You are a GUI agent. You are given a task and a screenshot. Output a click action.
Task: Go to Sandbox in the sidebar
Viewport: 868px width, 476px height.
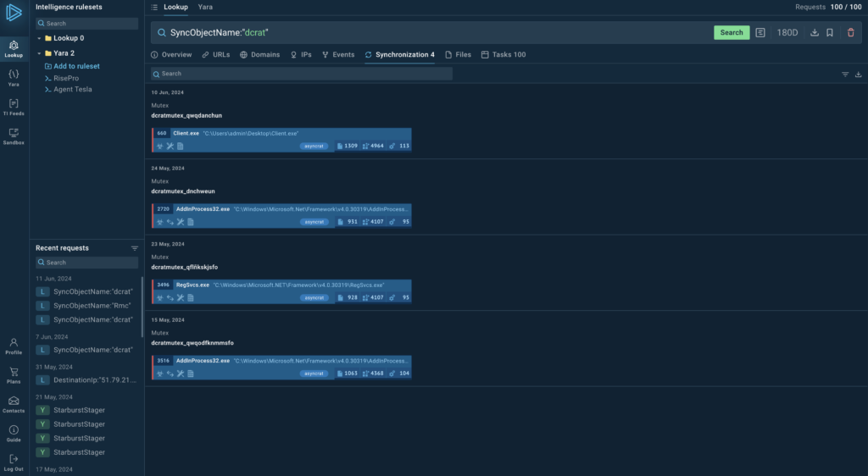click(x=14, y=136)
